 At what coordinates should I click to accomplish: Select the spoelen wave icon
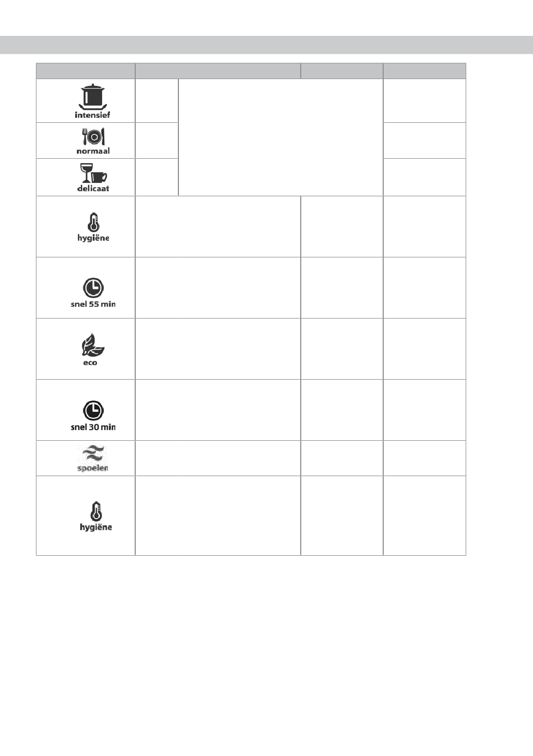pyautogui.click(x=93, y=454)
